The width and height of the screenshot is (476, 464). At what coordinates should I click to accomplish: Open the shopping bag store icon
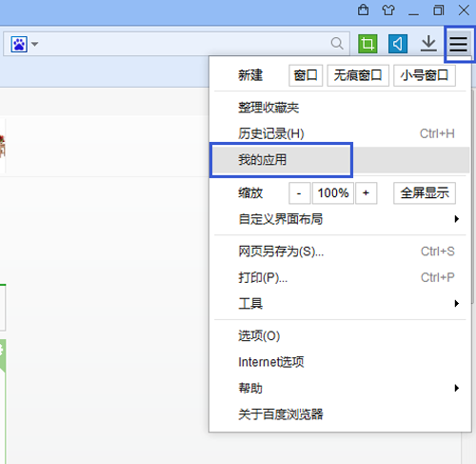tap(363, 10)
